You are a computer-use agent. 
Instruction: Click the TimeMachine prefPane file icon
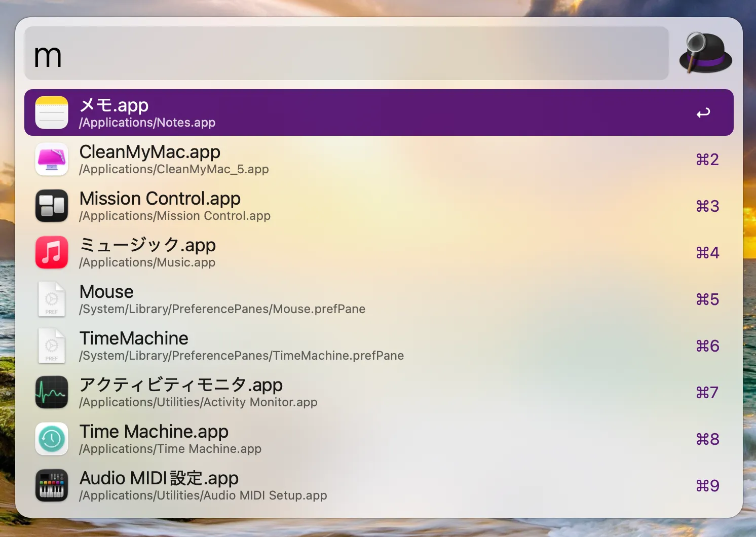tap(52, 346)
